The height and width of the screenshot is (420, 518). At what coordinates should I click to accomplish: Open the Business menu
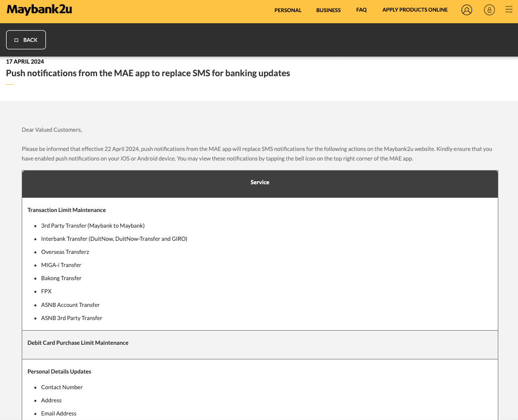point(328,10)
